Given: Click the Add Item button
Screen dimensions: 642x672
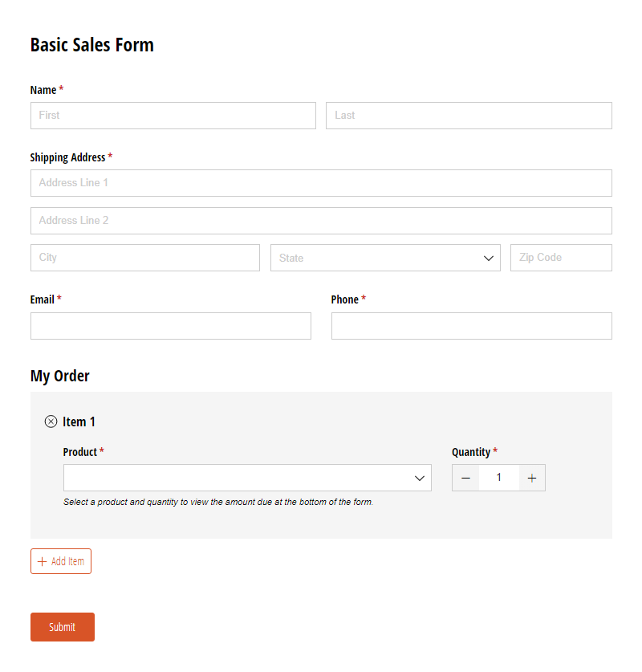Looking at the screenshot, I should click(60, 561).
